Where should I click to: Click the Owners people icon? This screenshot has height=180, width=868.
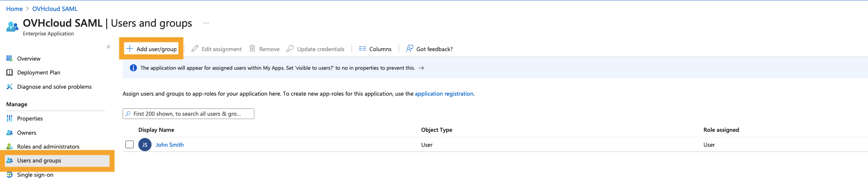tap(10, 133)
